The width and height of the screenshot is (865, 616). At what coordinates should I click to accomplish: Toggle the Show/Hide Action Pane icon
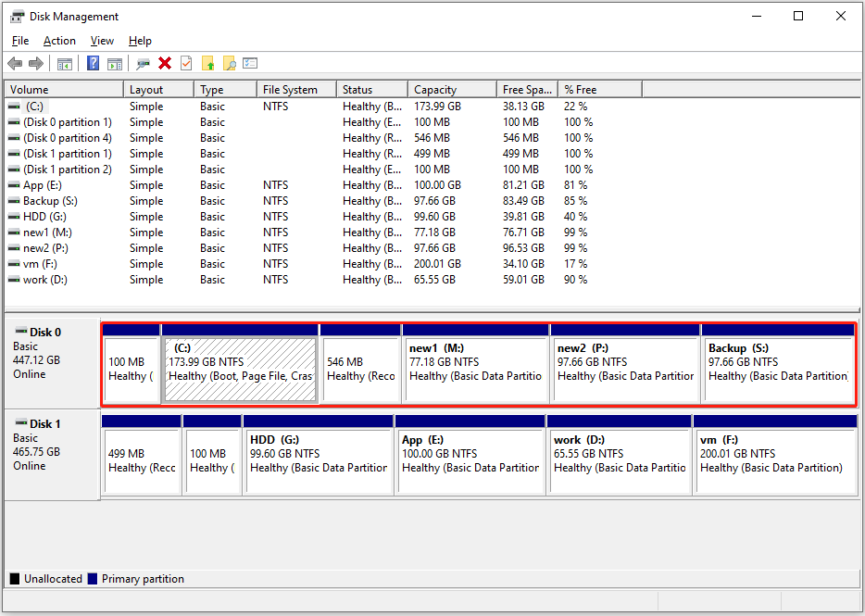115,63
